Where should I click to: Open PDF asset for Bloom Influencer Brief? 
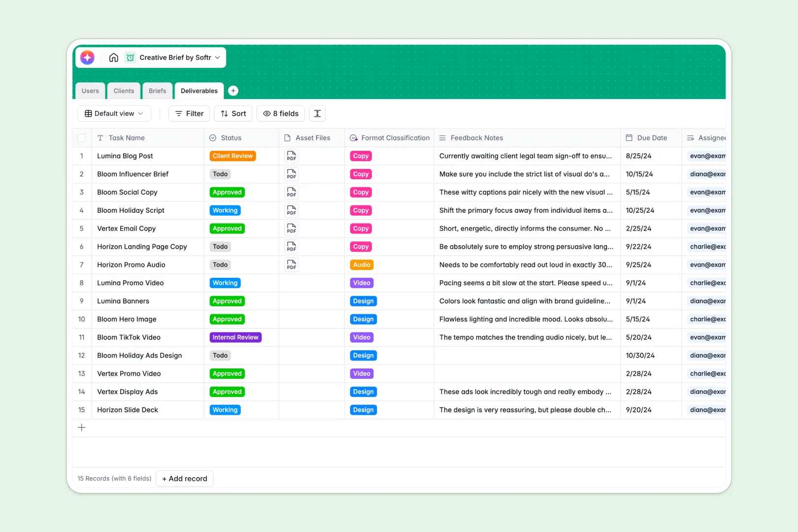[x=292, y=174]
